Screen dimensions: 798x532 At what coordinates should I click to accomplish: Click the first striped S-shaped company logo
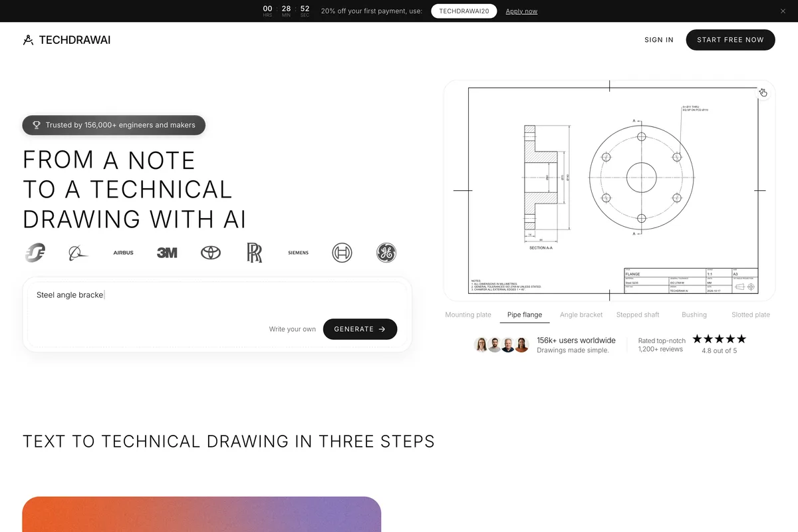35,253
